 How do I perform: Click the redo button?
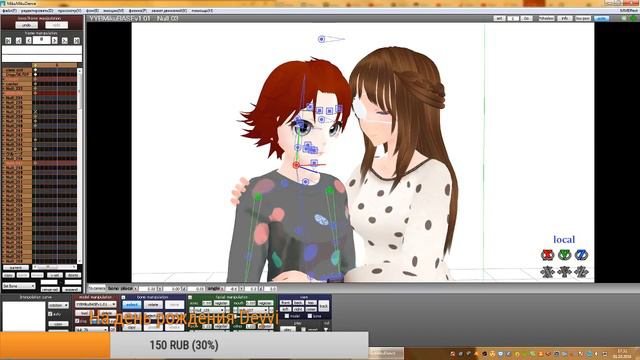57,25
